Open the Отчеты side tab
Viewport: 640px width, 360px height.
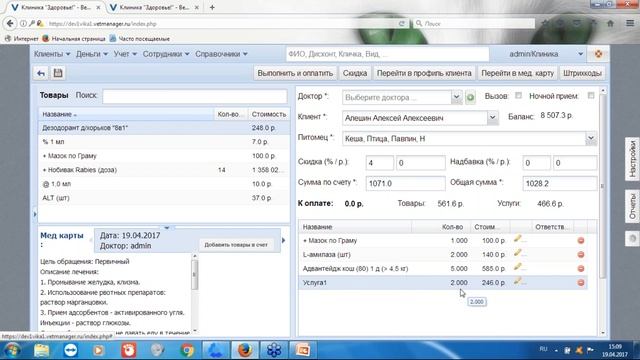[x=632, y=207]
